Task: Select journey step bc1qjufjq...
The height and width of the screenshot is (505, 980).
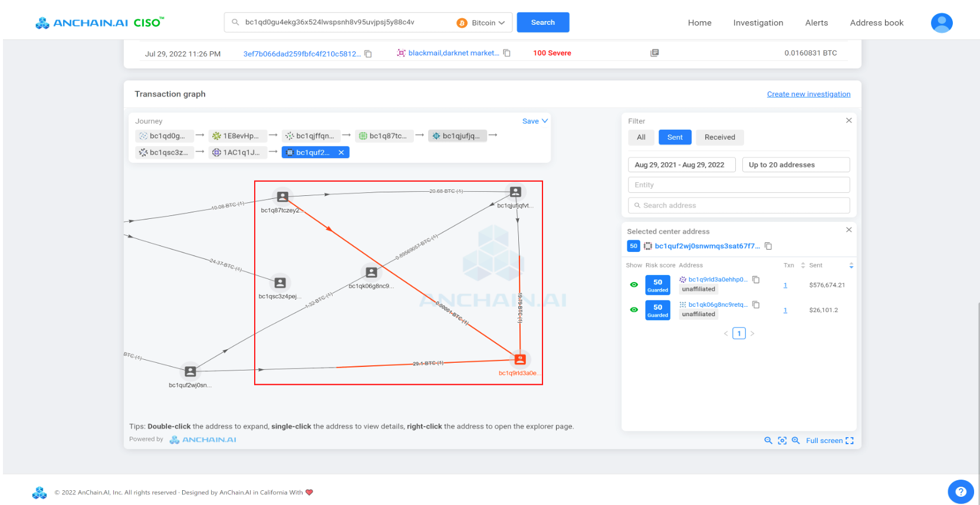Action: (x=457, y=136)
